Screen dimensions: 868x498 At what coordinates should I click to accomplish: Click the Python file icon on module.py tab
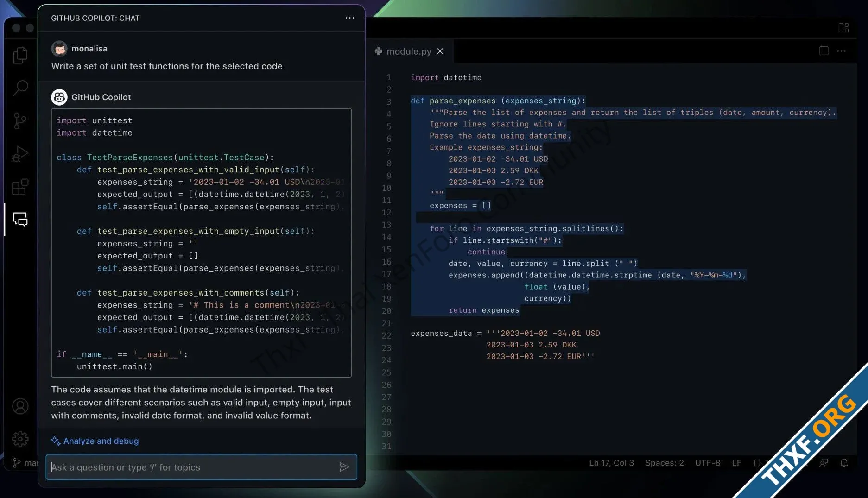coord(379,51)
